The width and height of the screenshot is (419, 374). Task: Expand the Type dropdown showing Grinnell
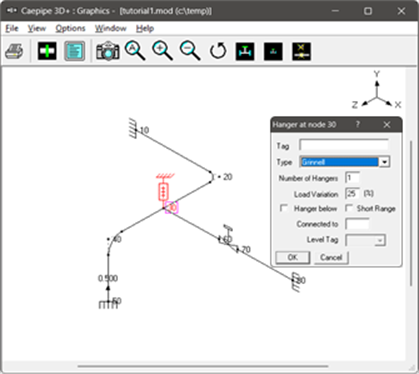click(345, 162)
